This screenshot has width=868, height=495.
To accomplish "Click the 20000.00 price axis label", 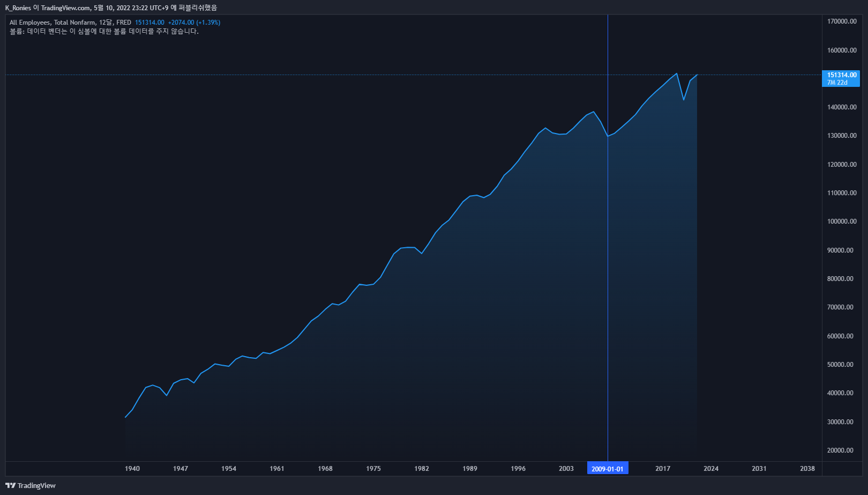I will [840, 450].
